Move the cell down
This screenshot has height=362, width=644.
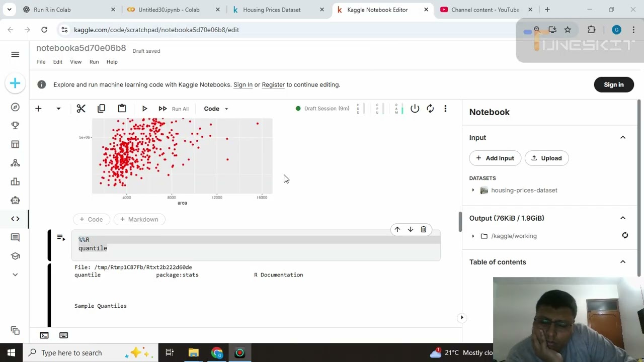(x=410, y=229)
